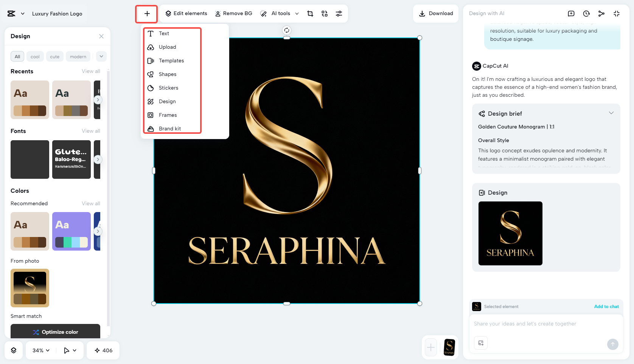Viewport: 634px width, 364px height.
Task: Collapse the Design brief section
Action: tap(611, 113)
